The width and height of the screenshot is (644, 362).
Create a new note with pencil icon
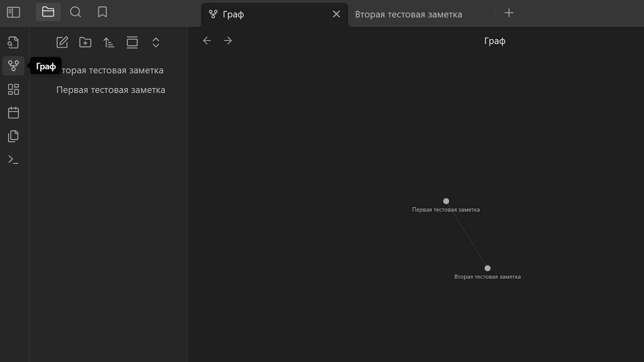click(x=62, y=42)
